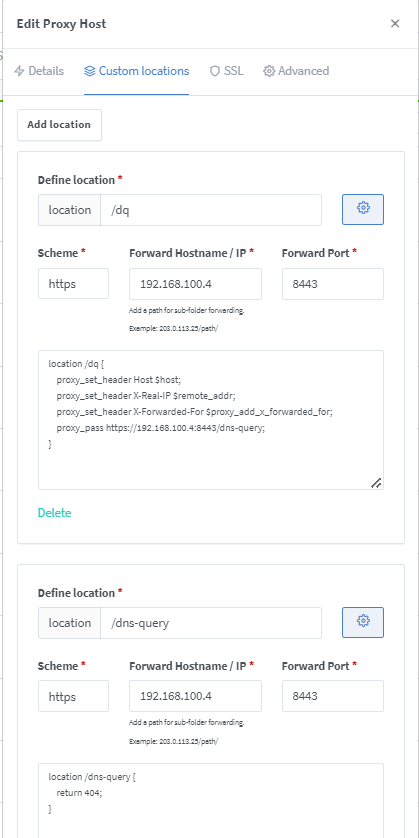Close the Edit Proxy Host dialog
The height and width of the screenshot is (838, 419).
[395, 24]
